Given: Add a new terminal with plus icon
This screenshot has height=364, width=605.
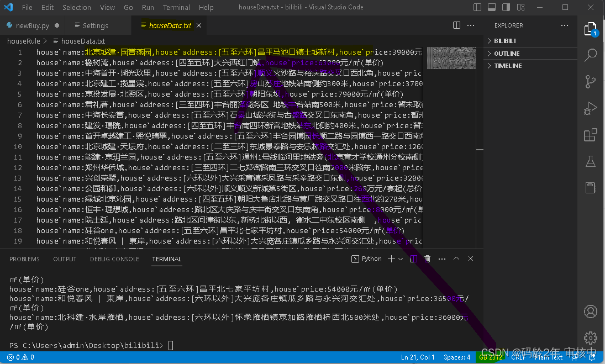Looking at the screenshot, I should coord(391,259).
